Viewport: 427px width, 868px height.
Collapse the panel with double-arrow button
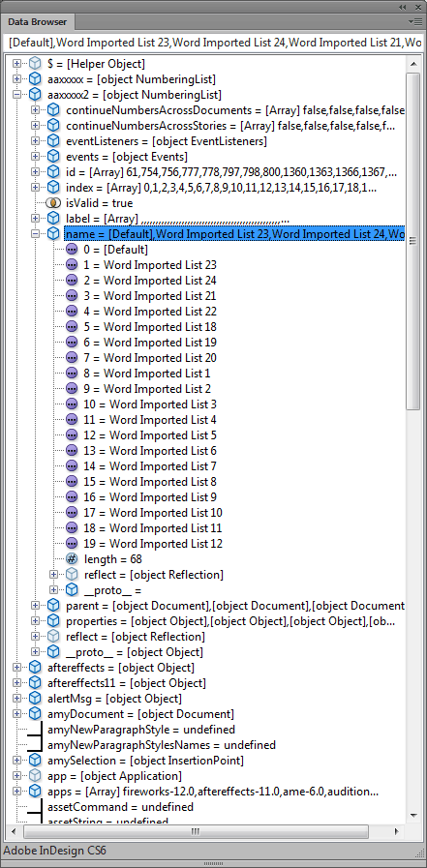coord(402,7)
